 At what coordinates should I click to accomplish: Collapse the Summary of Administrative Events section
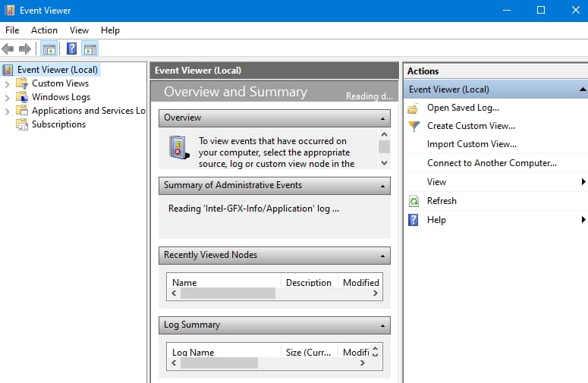pos(384,186)
